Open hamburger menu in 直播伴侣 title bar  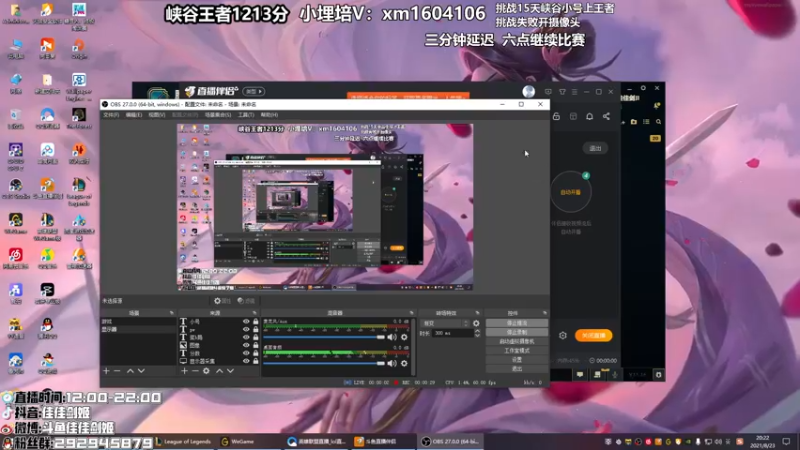[574, 92]
